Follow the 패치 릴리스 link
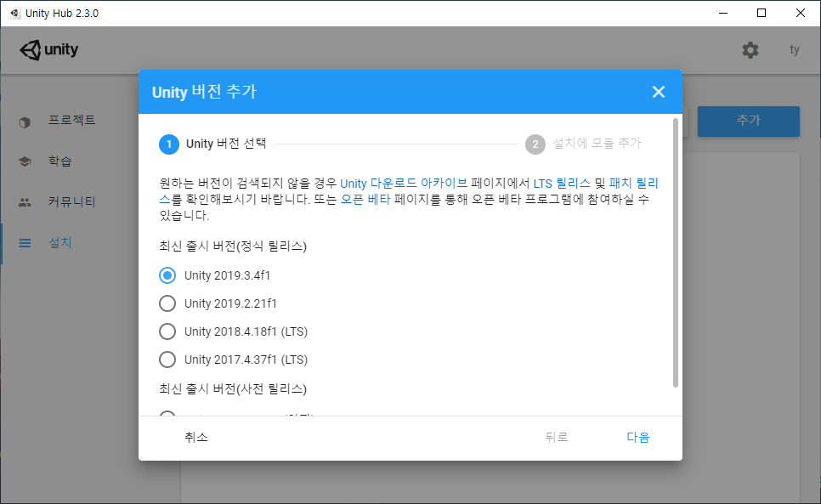This screenshot has width=821, height=504. point(633,184)
